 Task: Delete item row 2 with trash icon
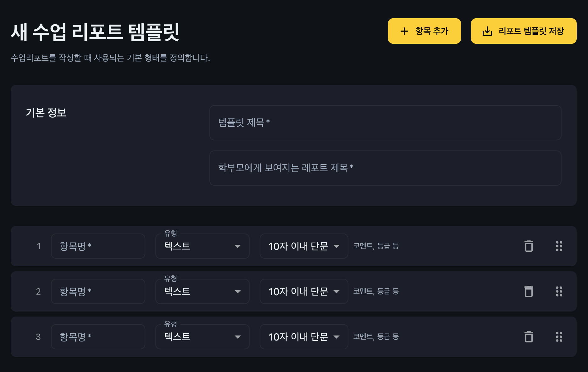pyautogui.click(x=529, y=291)
